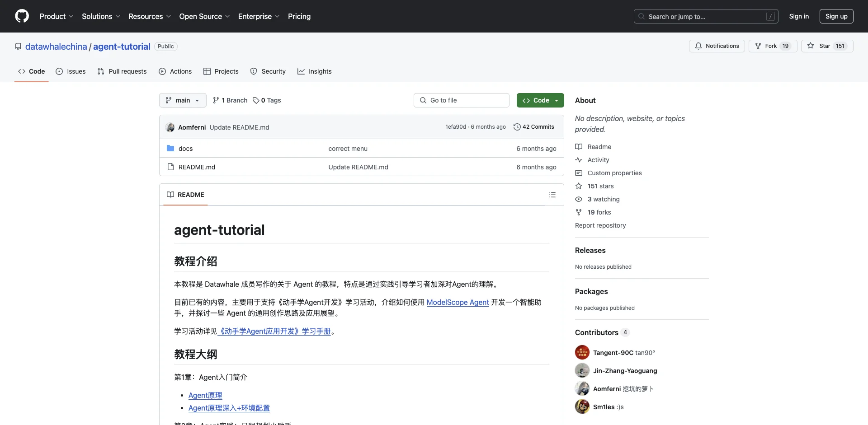Open the datawhalechina owner link
The height and width of the screenshot is (425, 868).
[x=56, y=47]
